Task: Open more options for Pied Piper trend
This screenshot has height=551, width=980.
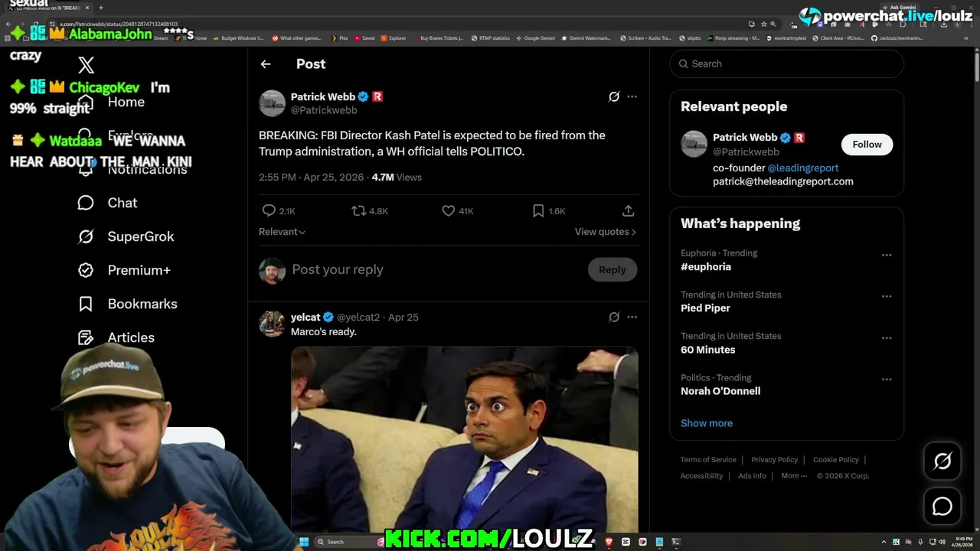Action: (x=887, y=296)
